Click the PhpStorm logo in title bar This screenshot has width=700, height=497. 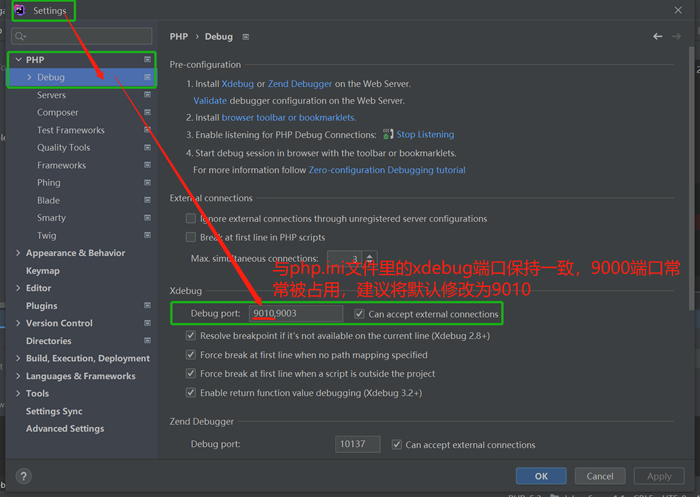tap(20, 10)
